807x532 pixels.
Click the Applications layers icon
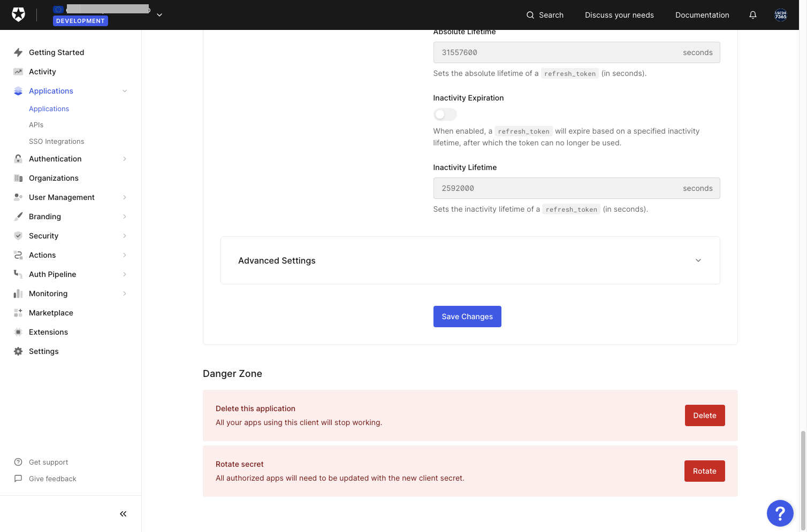18,91
